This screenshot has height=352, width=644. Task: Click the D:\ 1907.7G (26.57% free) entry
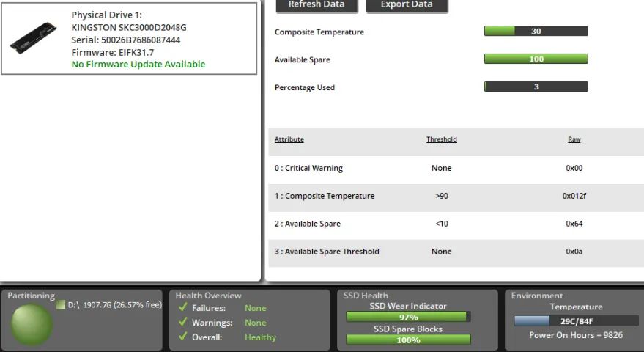pos(114,305)
